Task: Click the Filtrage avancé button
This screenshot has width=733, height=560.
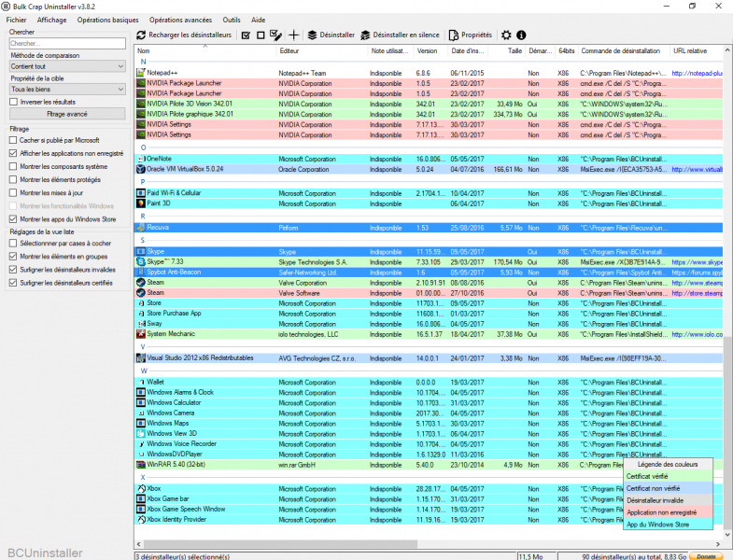Action: coord(67,114)
